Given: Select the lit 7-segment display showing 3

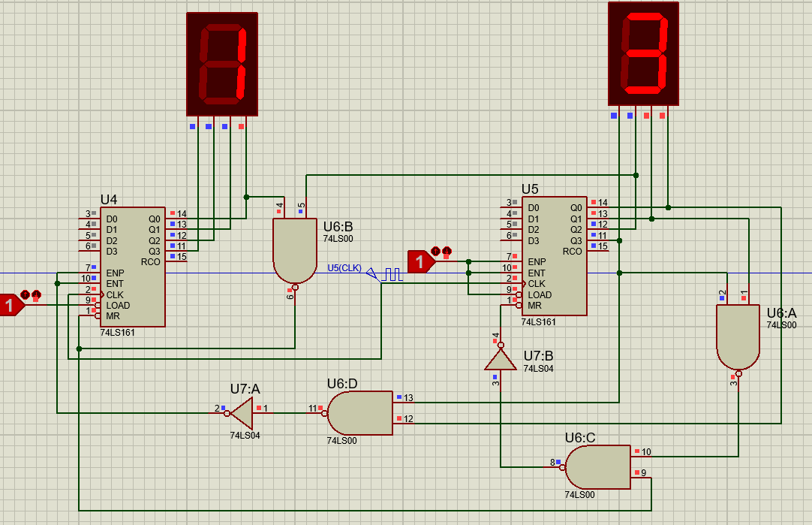Looking at the screenshot, I should [x=643, y=53].
